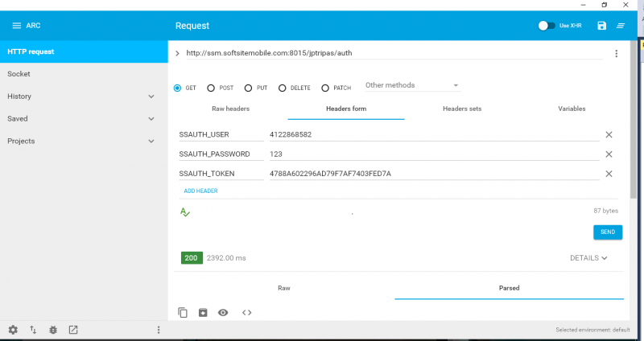
Task: Select the POST method radio button
Action: click(x=211, y=88)
